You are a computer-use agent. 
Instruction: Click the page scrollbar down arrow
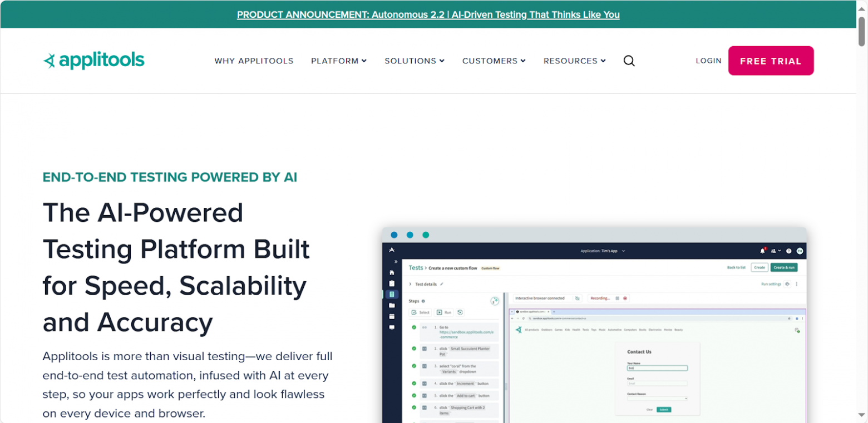862,415
